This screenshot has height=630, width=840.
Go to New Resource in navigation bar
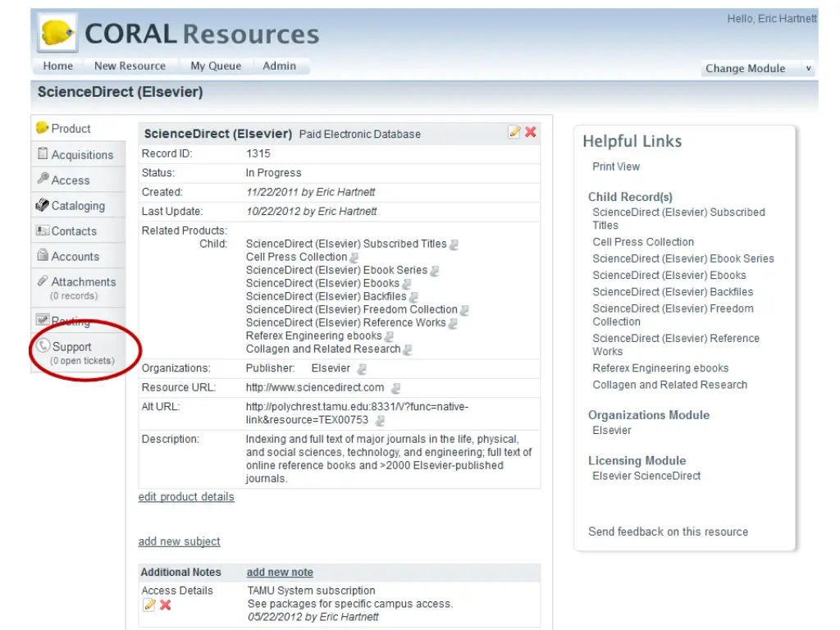tap(130, 66)
